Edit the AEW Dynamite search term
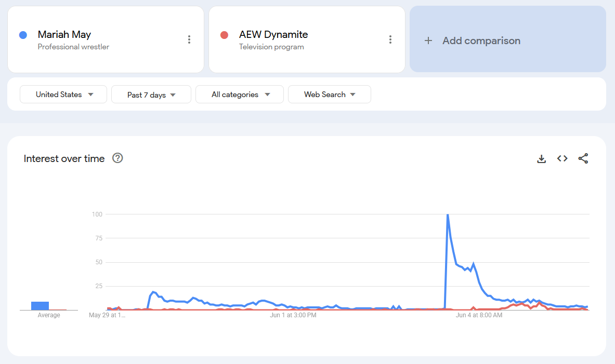This screenshot has width=615, height=364. coord(273,34)
